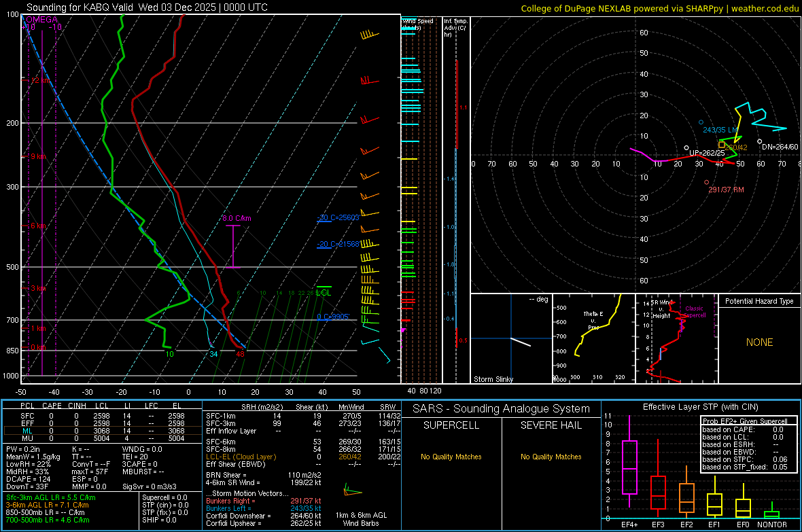Click the -20 C=21568' level label
Image resolution: width=802 pixels, height=532 pixels.
click(338, 244)
